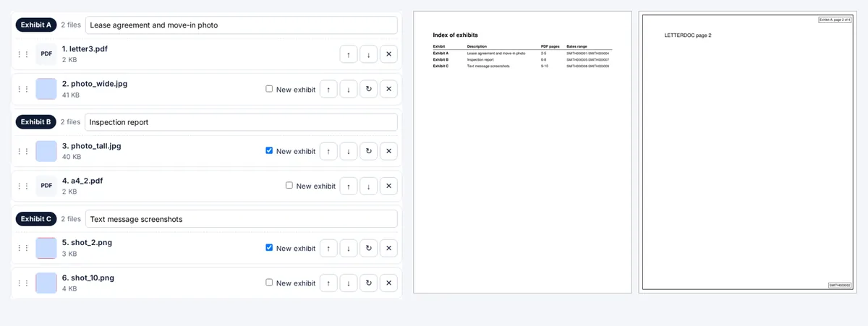Move photo_wide.jpg down
The image size is (868, 326).
349,90
